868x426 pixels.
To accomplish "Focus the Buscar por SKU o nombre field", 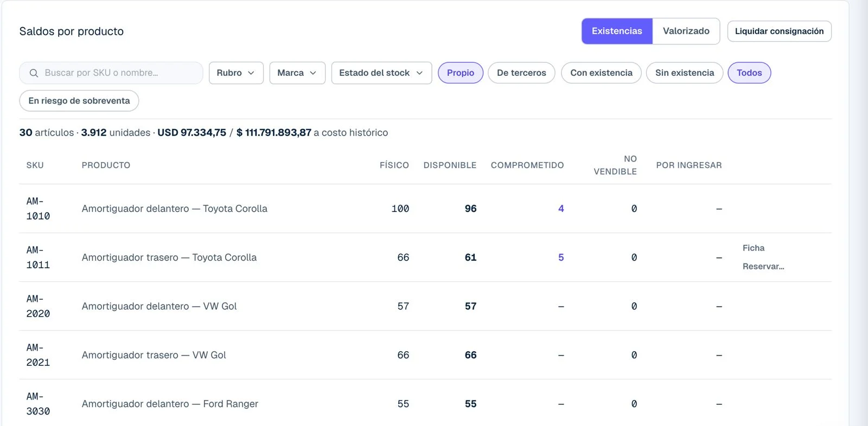I will [111, 73].
